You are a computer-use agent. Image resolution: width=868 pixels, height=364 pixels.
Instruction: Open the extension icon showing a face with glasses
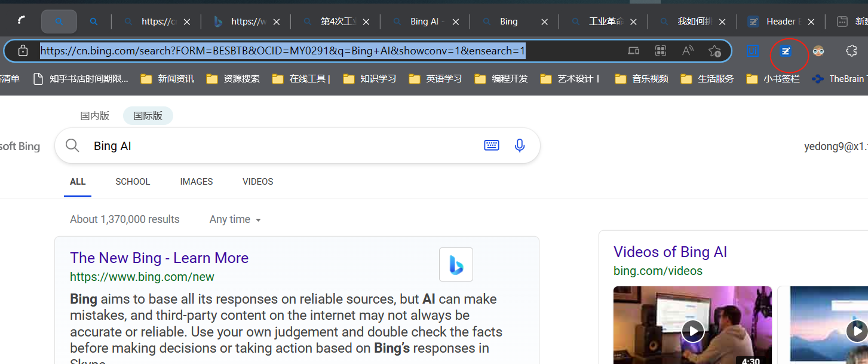818,51
